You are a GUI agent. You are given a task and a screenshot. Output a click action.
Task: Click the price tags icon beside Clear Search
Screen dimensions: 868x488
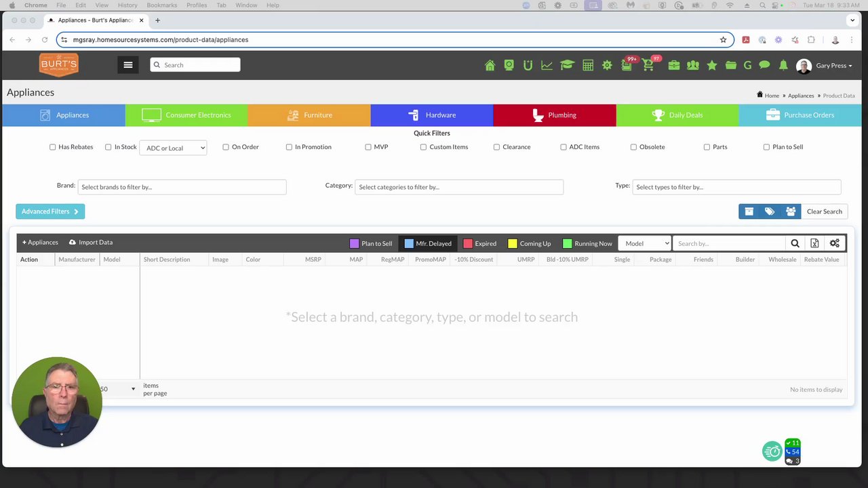(770, 211)
